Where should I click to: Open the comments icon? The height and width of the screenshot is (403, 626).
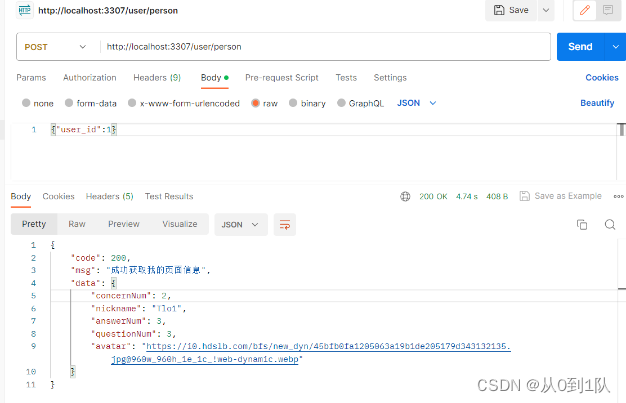(608, 10)
